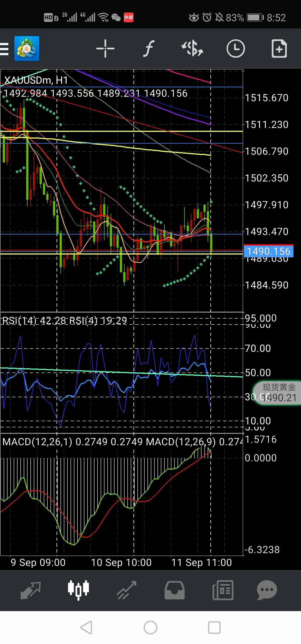The width and height of the screenshot is (301, 644).
Task: Tap the Android recent apps square button
Action: coord(214,628)
